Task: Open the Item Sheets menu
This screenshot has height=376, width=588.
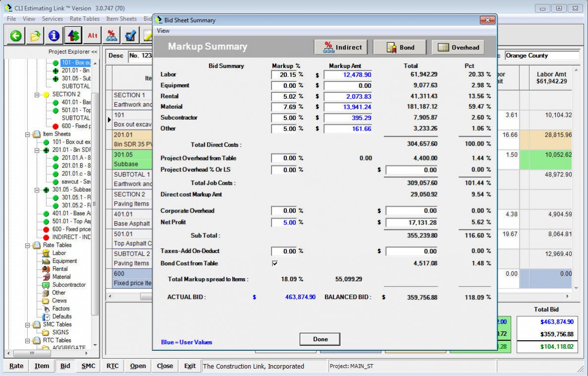Action: (x=121, y=19)
